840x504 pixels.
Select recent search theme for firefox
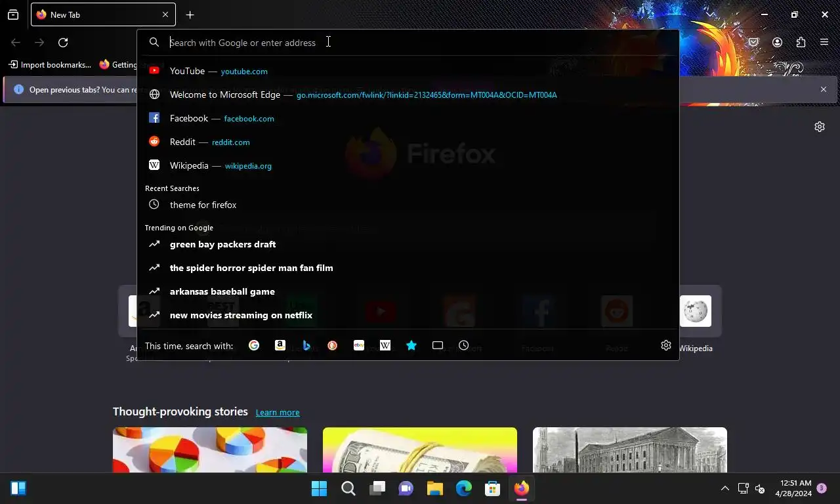pyautogui.click(x=408, y=205)
